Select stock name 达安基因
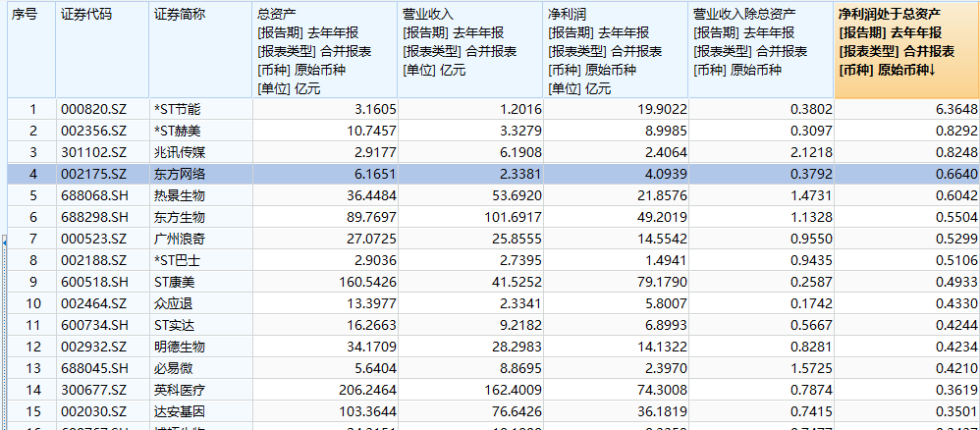Viewport: 980px width, 430px height. (180, 411)
